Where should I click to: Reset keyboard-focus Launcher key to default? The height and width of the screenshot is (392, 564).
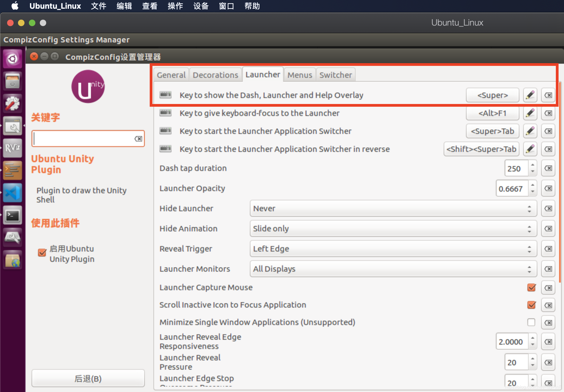(548, 113)
